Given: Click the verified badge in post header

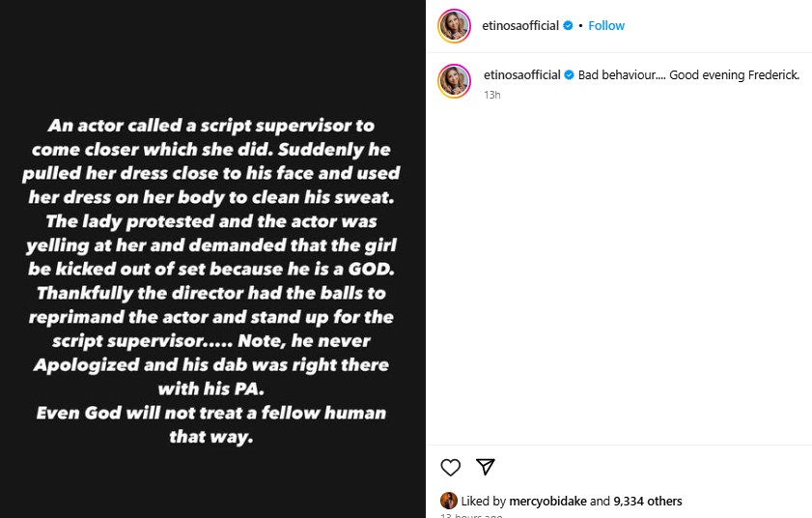Looking at the screenshot, I should click(569, 26).
